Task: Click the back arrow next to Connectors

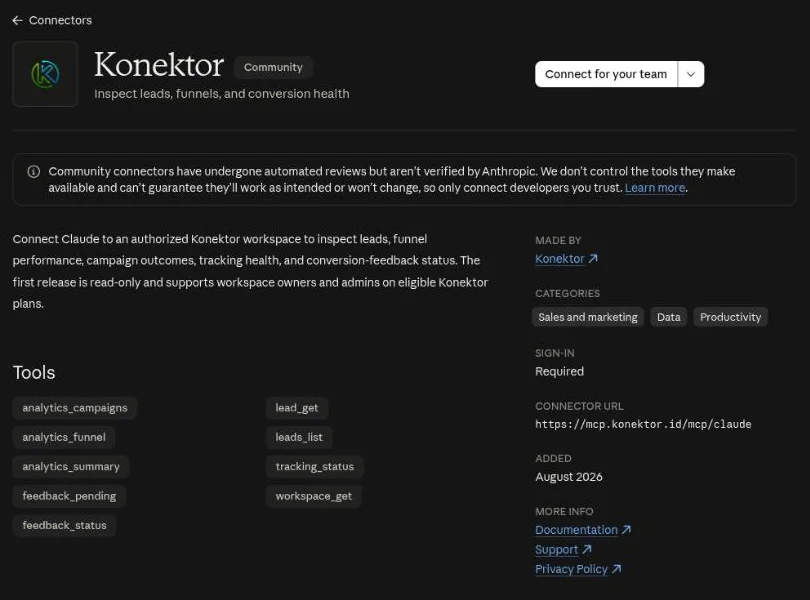Action: click(18, 20)
